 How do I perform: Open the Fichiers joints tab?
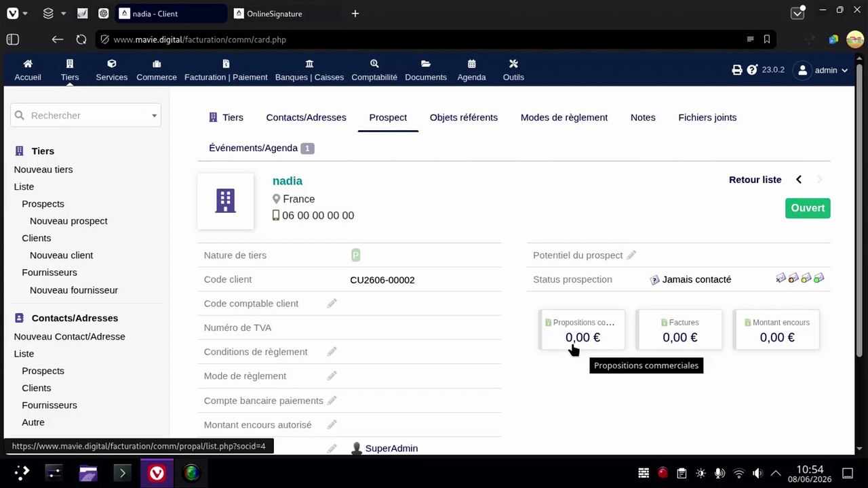707,117
